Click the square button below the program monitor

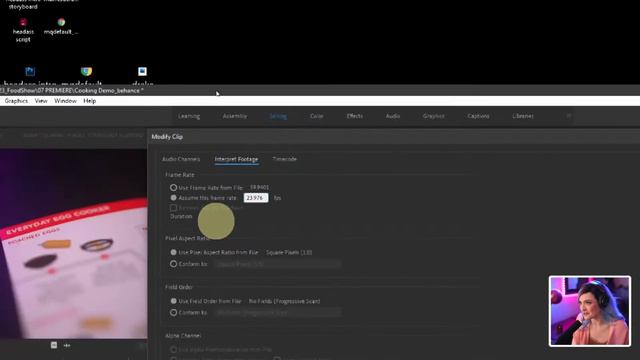click(54, 345)
